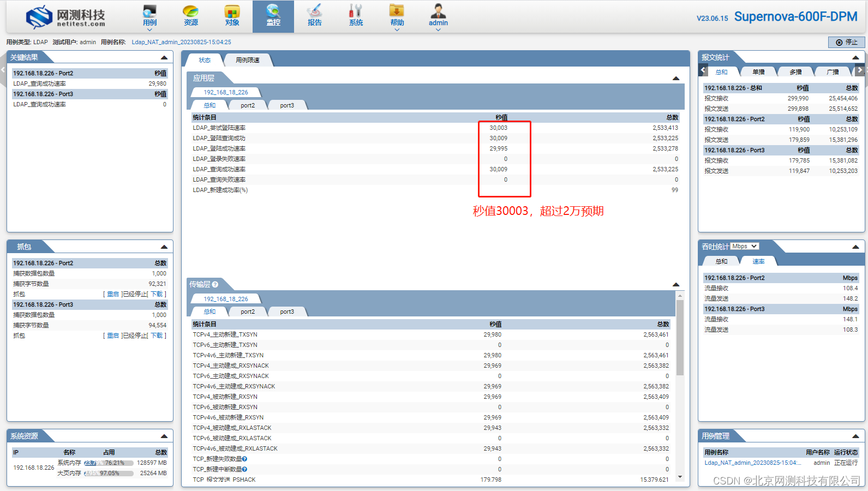Screen dimensions: 868x491
Task: Expand the chevron under 帮助 menu
Action: [397, 29]
